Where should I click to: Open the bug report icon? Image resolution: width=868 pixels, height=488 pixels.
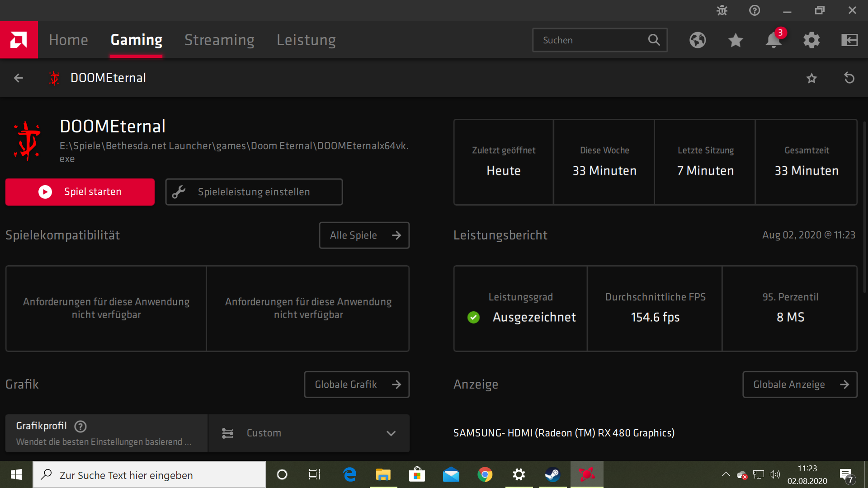[722, 10]
